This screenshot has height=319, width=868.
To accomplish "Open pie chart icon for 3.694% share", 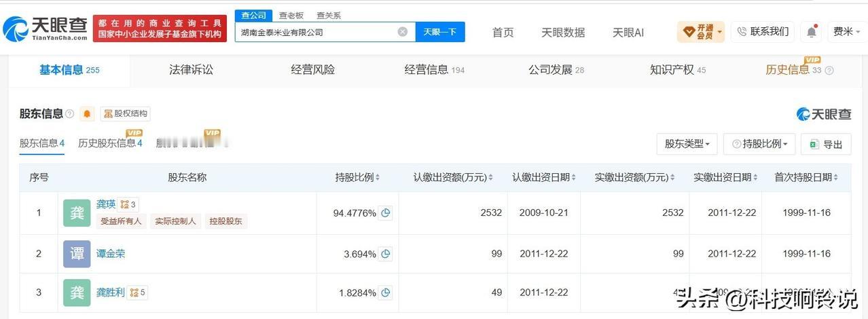I will [x=386, y=254].
